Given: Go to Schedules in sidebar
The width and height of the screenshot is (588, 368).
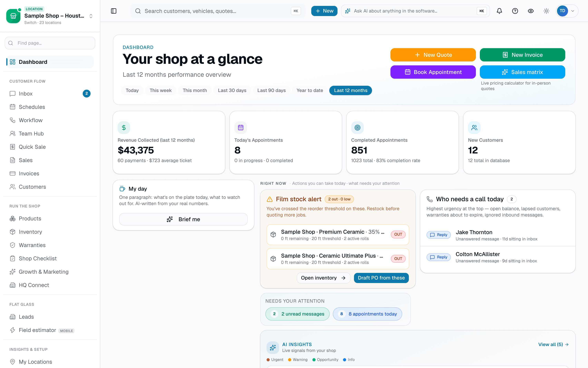Looking at the screenshot, I should tap(50, 107).
